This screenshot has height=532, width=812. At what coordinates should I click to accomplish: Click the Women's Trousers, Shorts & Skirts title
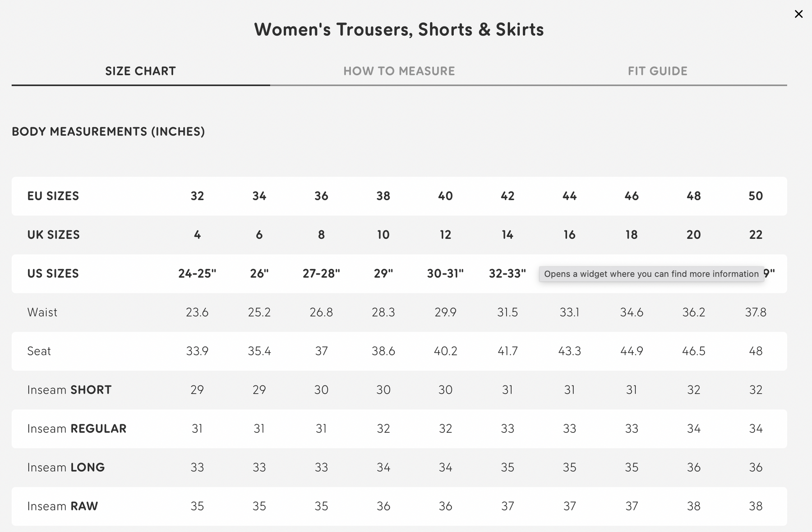pyautogui.click(x=399, y=30)
